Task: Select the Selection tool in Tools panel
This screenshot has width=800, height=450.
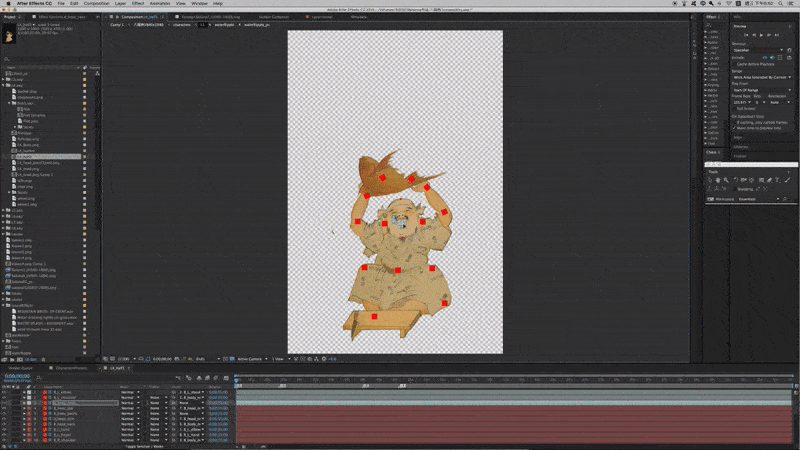Action: (x=710, y=180)
